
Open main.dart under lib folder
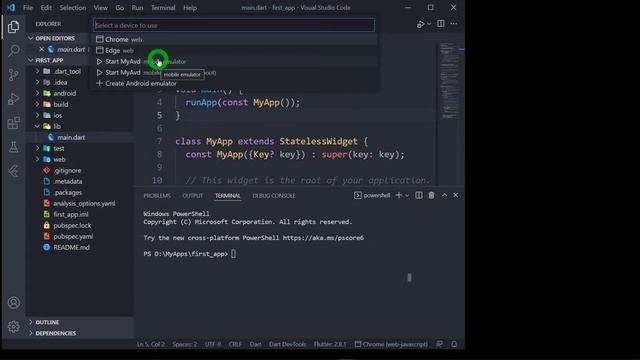pyautogui.click(x=71, y=138)
